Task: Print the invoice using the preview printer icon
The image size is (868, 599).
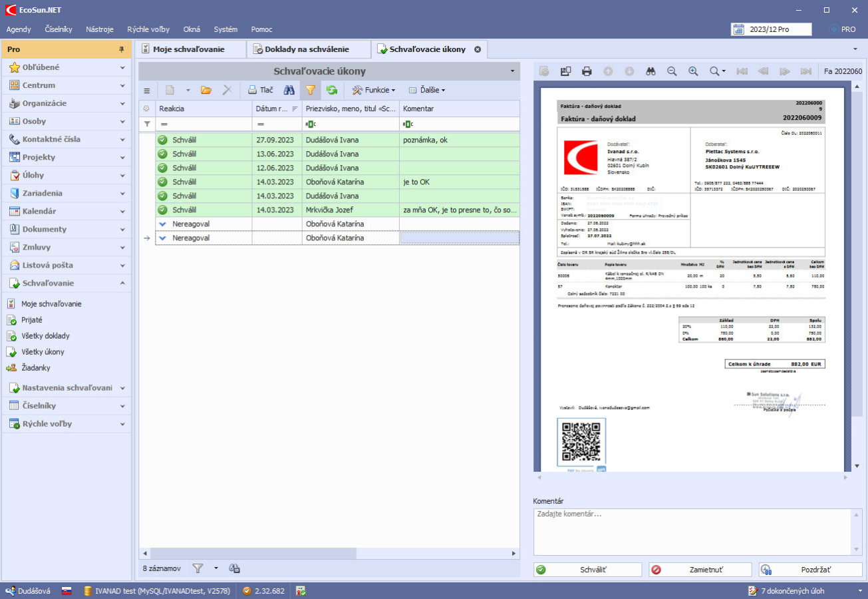Action: (587, 71)
